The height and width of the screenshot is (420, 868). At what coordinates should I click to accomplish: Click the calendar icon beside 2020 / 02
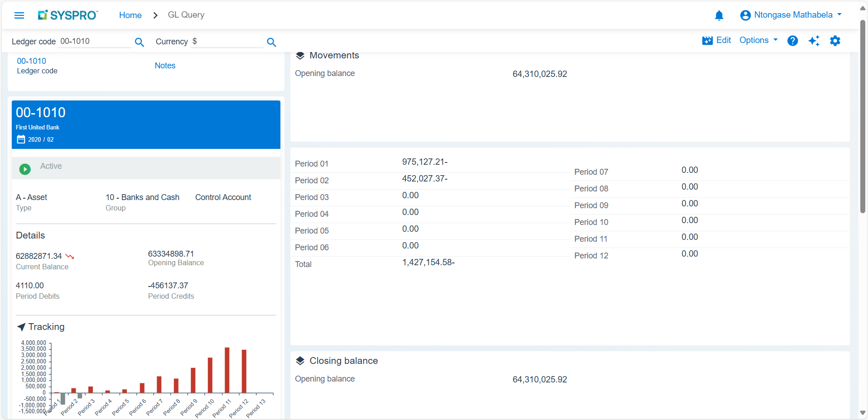(21, 139)
